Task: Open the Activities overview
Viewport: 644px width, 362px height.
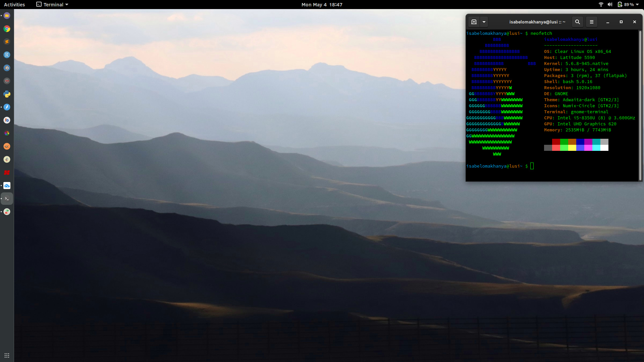Action: [x=14, y=5]
